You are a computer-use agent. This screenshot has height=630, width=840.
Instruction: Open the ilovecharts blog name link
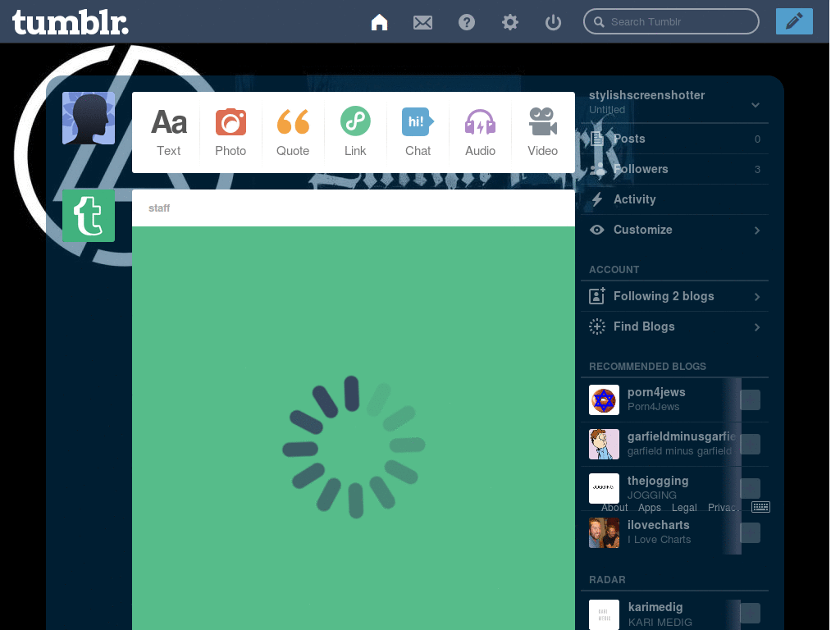(x=659, y=525)
